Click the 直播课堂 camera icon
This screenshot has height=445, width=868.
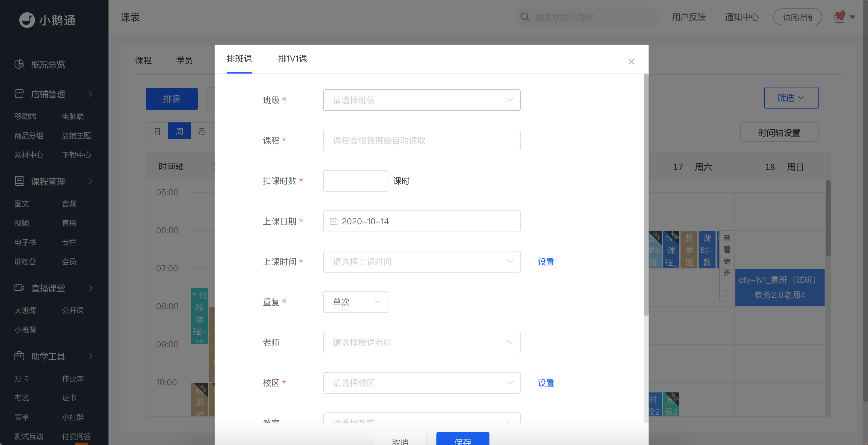point(19,288)
